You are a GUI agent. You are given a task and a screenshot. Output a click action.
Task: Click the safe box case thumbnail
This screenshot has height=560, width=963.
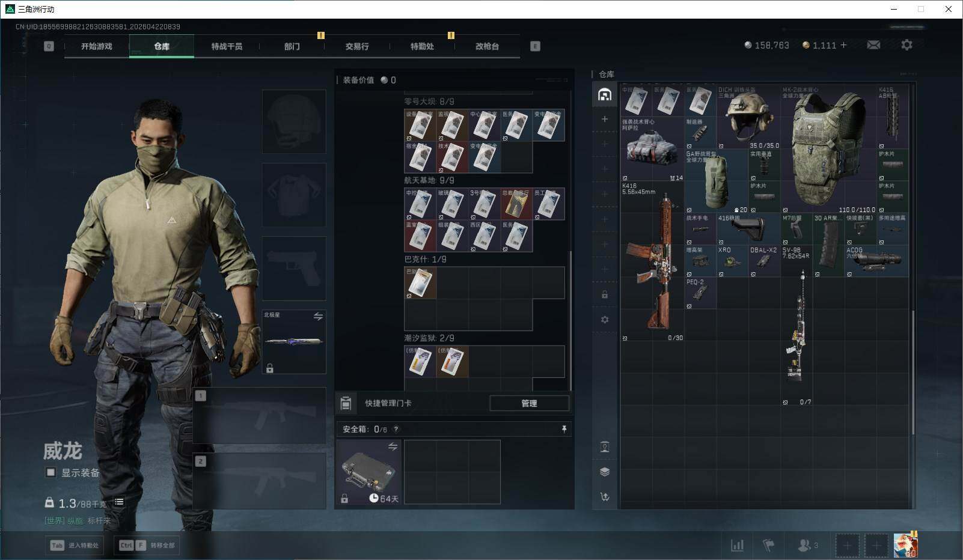click(368, 472)
